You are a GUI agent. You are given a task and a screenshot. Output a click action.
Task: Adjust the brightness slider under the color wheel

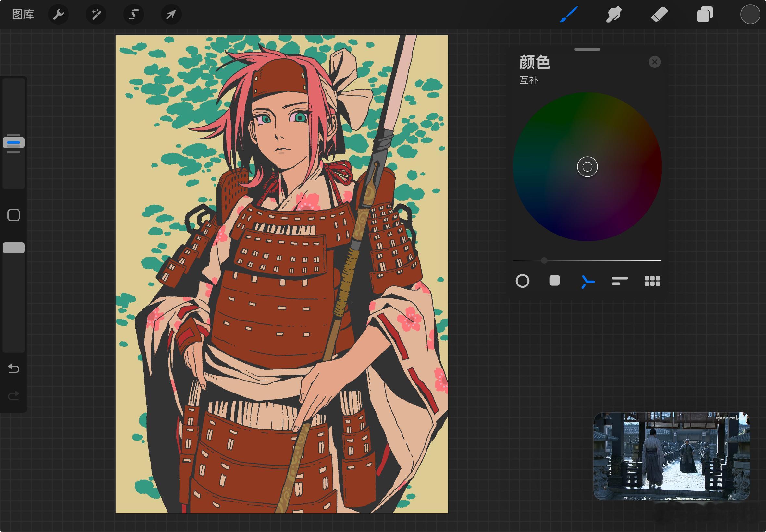[x=587, y=260]
